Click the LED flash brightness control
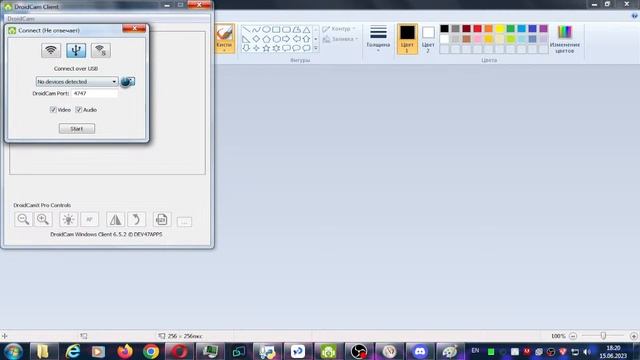Viewport: 640px width, 360px height. (68, 220)
